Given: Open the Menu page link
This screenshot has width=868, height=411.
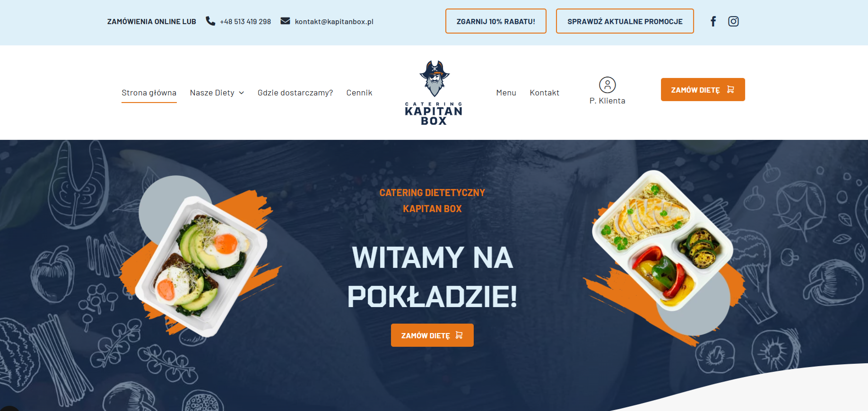Looking at the screenshot, I should click(x=506, y=93).
